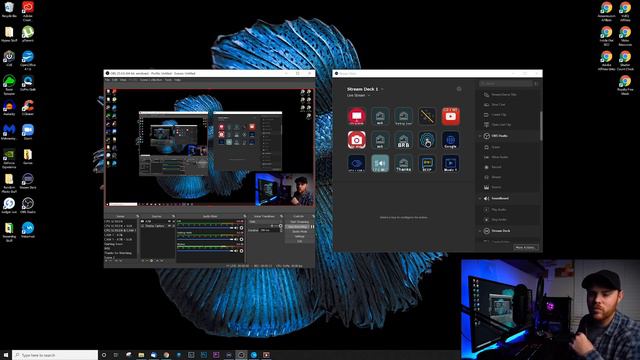Toggle lock on the top OBS source
This screenshot has width=640, height=360.
(x=173, y=221)
